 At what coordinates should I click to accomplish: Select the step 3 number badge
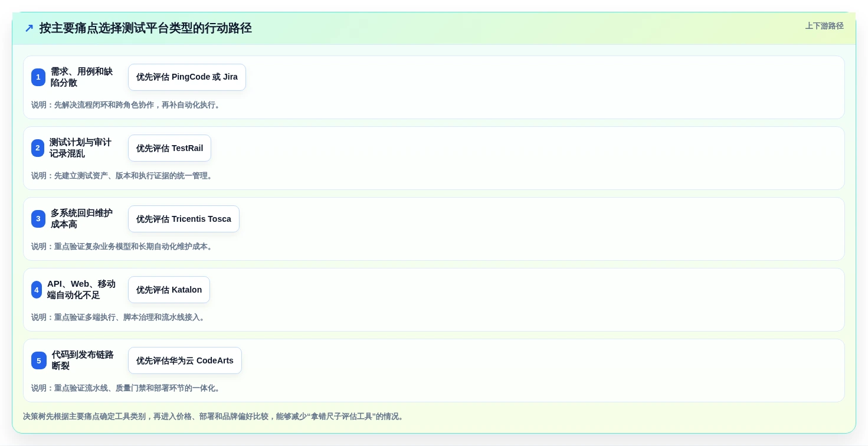pyautogui.click(x=38, y=219)
